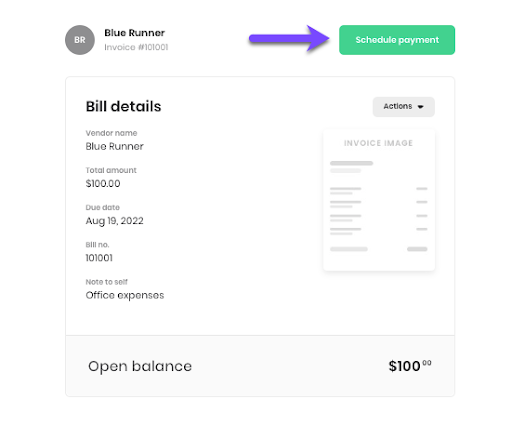Click the Open balance label

(140, 366)
